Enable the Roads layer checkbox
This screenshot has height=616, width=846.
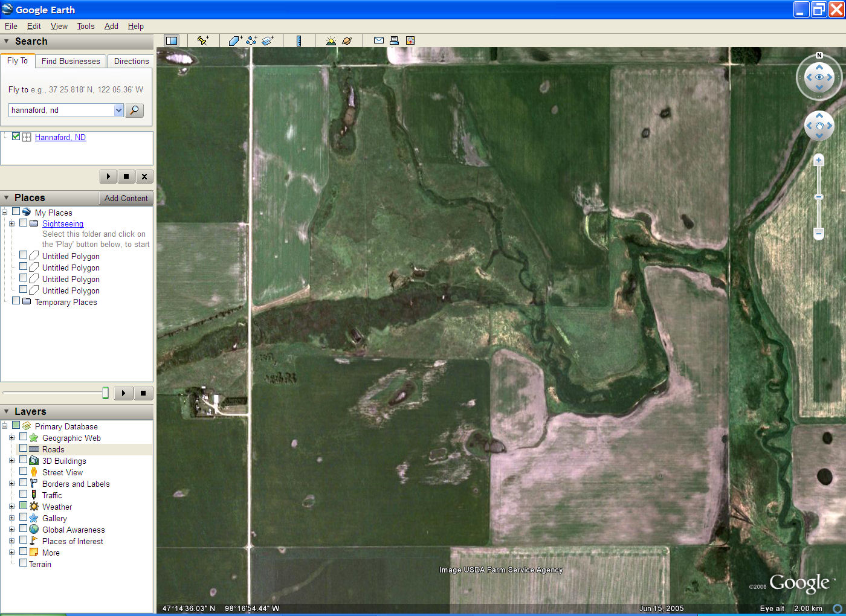click(x=24, y=448)
